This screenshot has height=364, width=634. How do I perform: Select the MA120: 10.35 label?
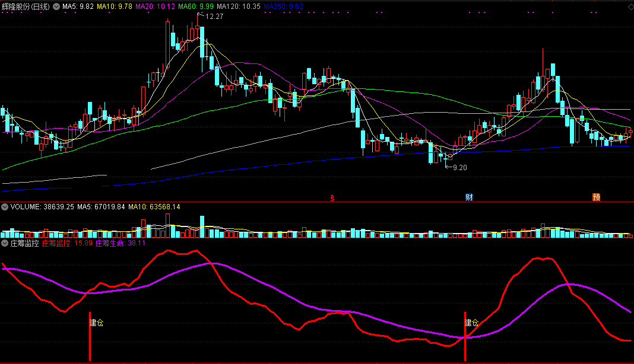pos(239,7)
